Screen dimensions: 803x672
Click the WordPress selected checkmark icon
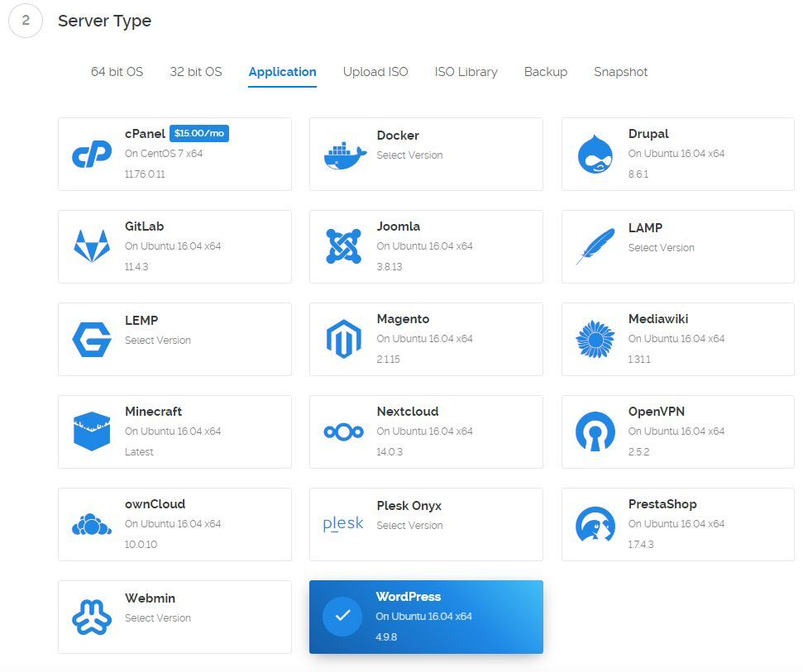342,617
